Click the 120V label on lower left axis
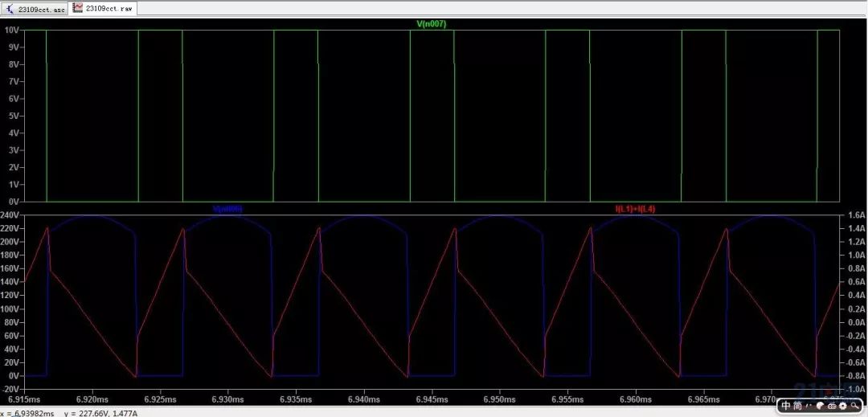This screenshot has width=868, height=417. (11, 296)
